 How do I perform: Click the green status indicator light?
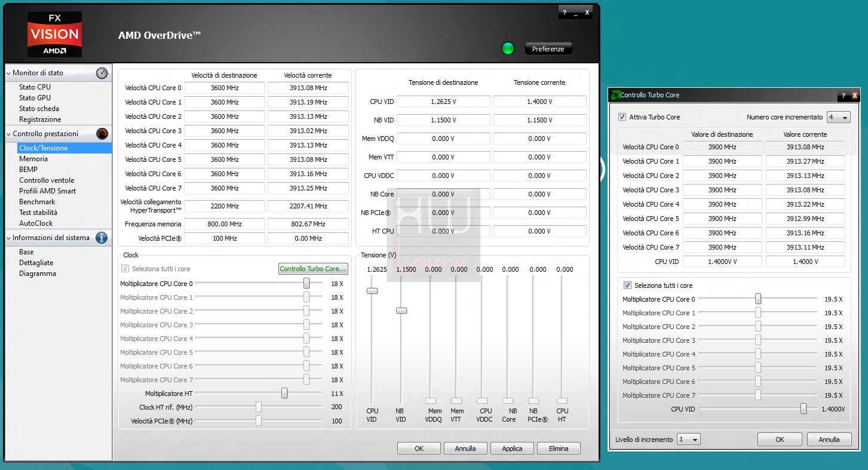click(x=508, y=49)
